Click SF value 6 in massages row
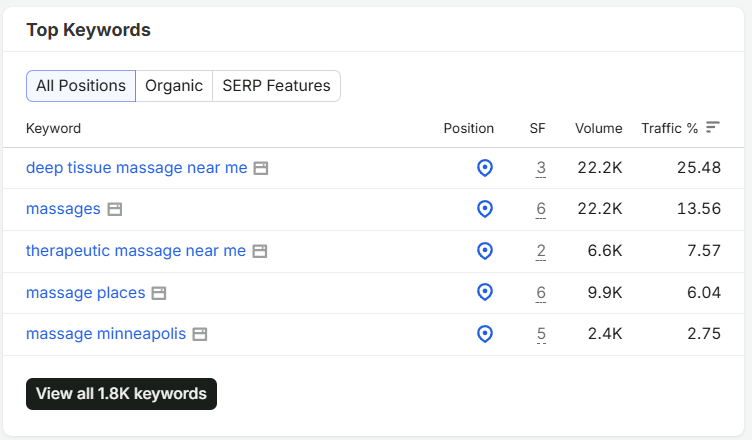The width and height of the screenshot is (752, 440). point(541,209)
